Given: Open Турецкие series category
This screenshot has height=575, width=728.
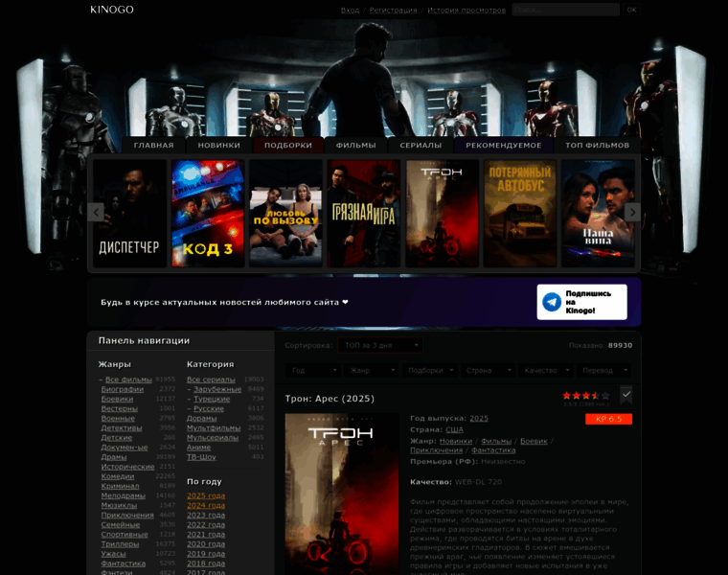Looking at the screenshot, I should 212,399.
